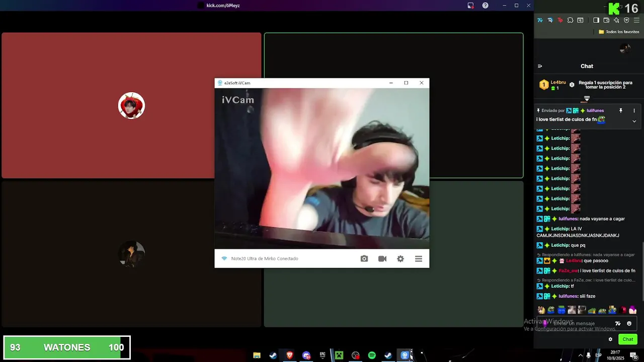Click the 'Respondiendo a FaZe_ow' reply reference

pyautogui.click(x=586, y=280)
